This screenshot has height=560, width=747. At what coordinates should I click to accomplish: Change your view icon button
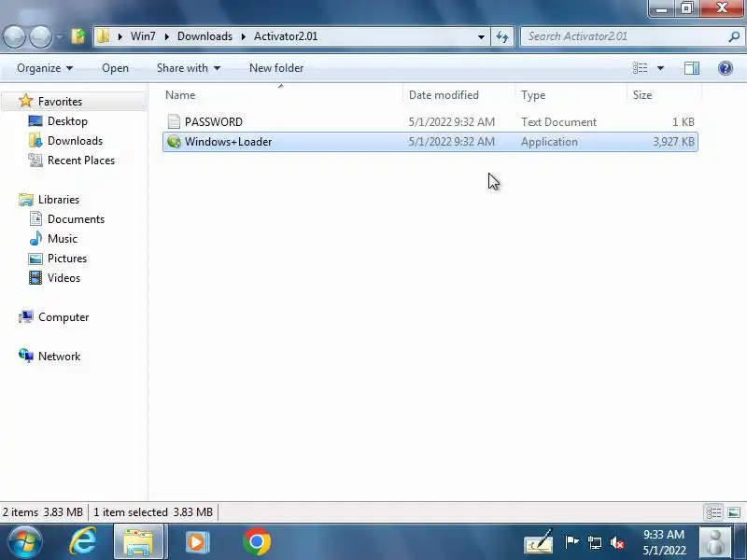[640, 68]
